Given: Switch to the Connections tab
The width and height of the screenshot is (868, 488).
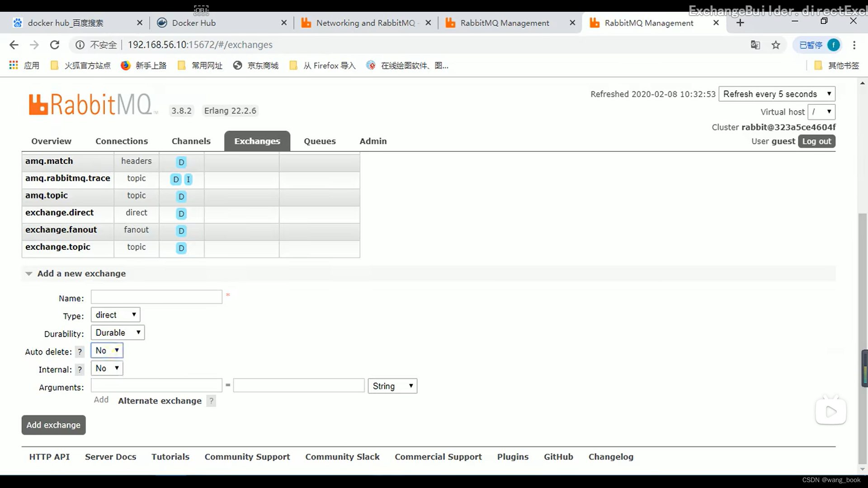Looking at the screenshot, I should pyautogui.click(x=122, y=141).
